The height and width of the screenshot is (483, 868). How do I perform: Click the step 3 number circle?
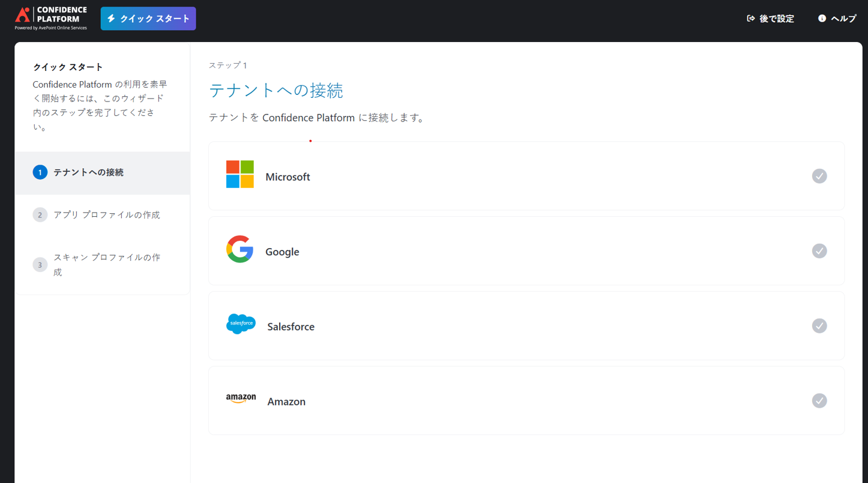tap(40, 264)
